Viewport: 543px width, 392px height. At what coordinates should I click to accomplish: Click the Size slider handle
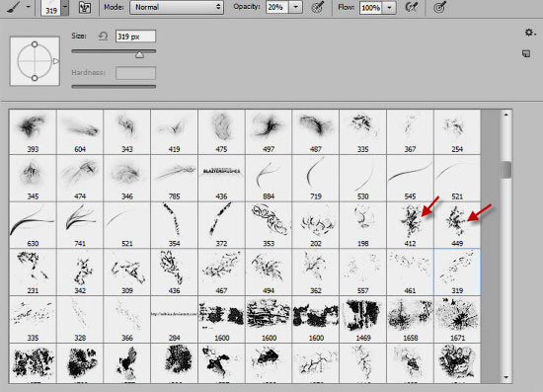pos(139,54)
